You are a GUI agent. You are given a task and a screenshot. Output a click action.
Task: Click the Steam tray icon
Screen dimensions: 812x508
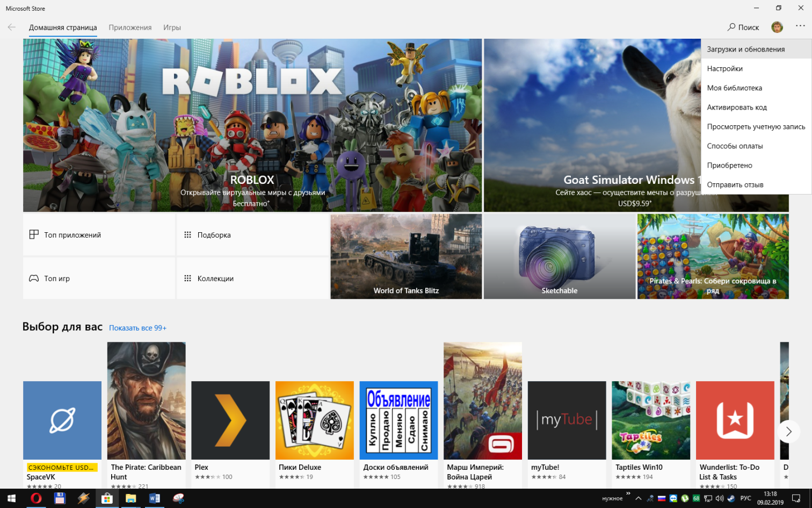[x=731, y=498]
